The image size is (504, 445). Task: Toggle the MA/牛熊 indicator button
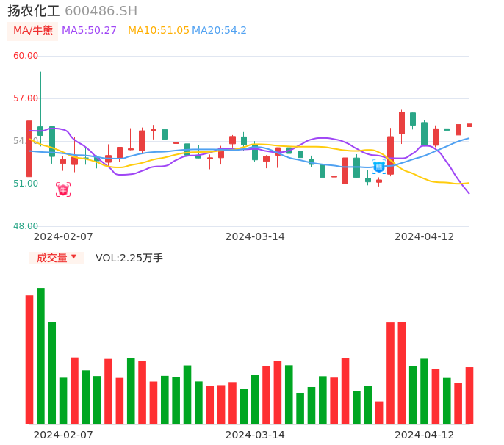point(33,31)
